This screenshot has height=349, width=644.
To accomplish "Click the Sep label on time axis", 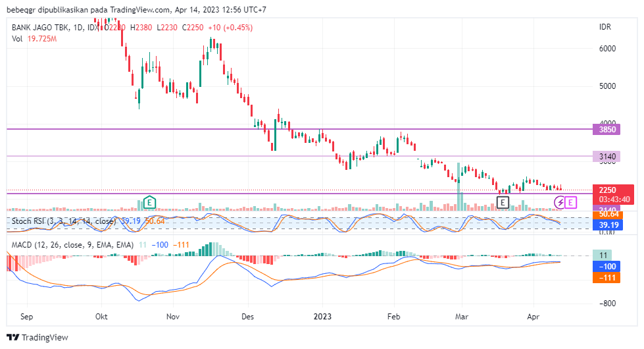I will pyautogui.click(x=27, y=317).
